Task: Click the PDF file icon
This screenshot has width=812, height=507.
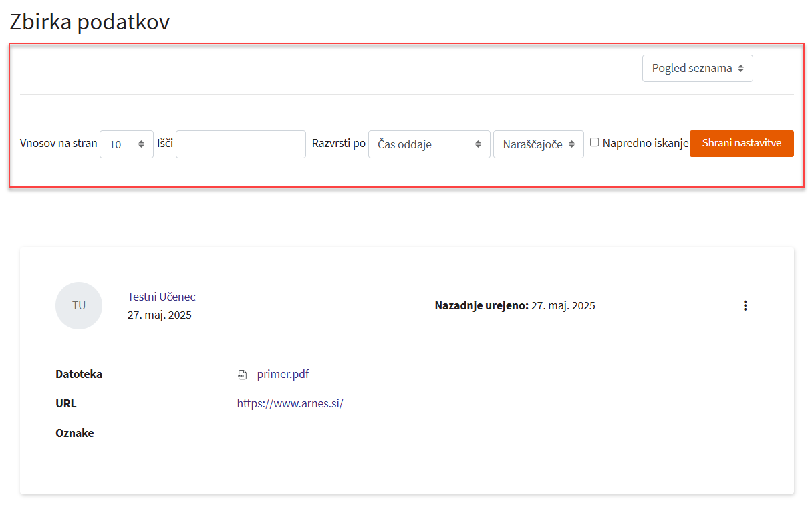Action: click(243, 375)
